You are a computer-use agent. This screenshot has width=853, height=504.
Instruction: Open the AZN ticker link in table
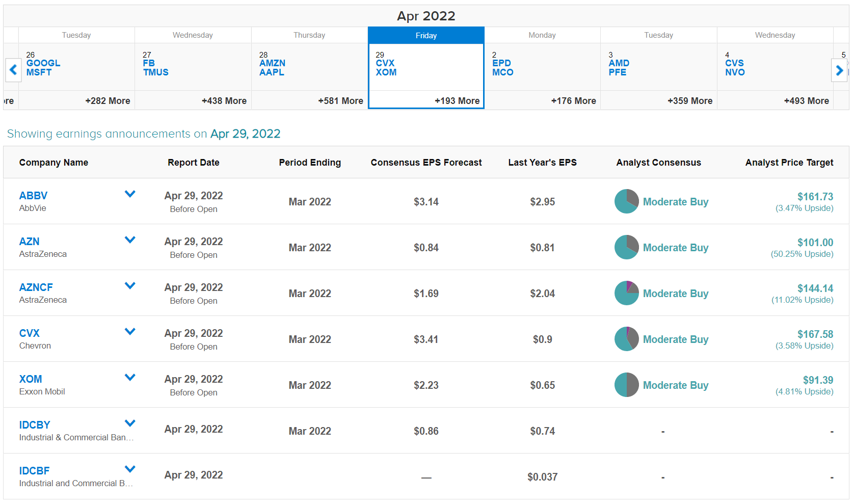click(x=29, y=242)
